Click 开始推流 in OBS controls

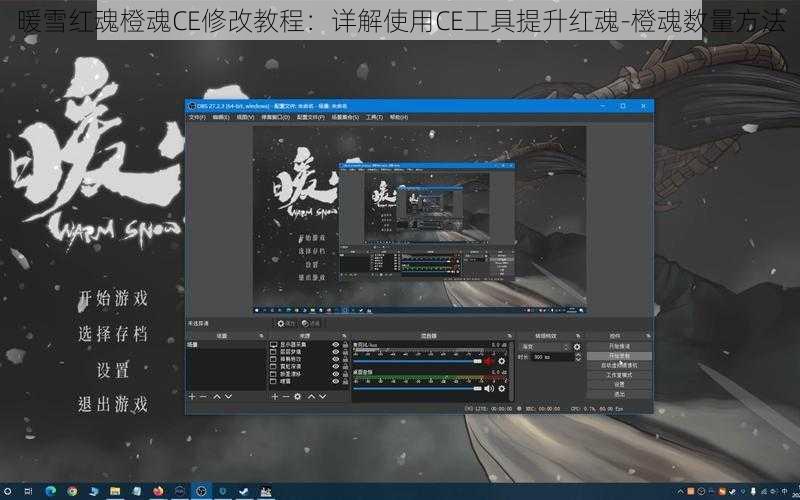click(x=619, y=346)
